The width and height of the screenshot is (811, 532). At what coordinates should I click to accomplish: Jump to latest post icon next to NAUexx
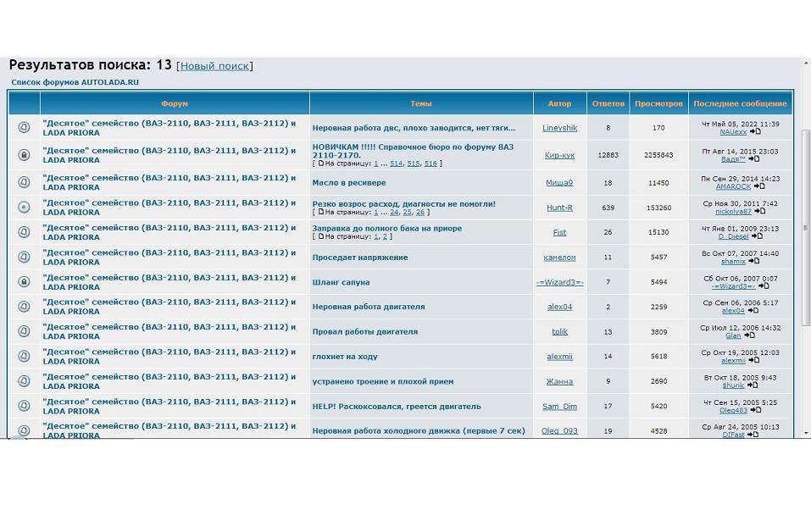coord(756,132)
